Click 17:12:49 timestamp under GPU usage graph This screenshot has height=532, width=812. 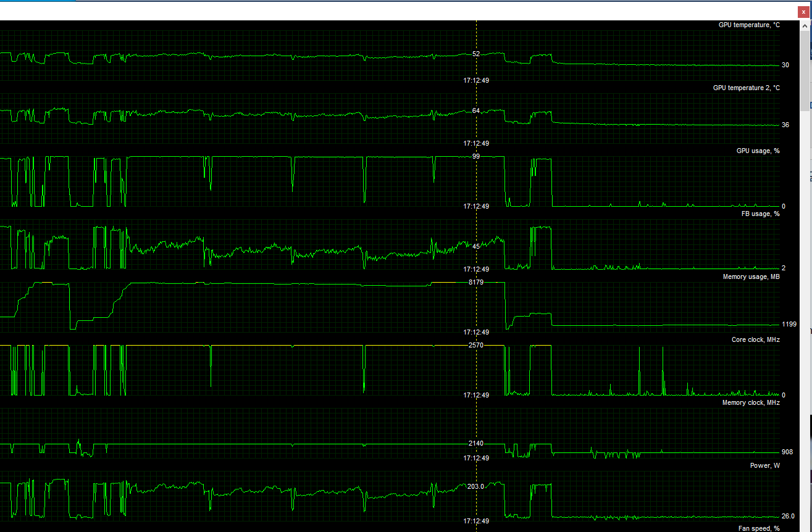[x=476, y=206]
